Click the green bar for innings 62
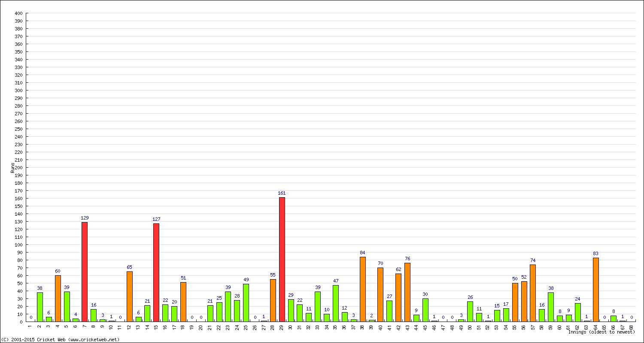This screenshot has height=343, width=644. [x=577, y=312]
